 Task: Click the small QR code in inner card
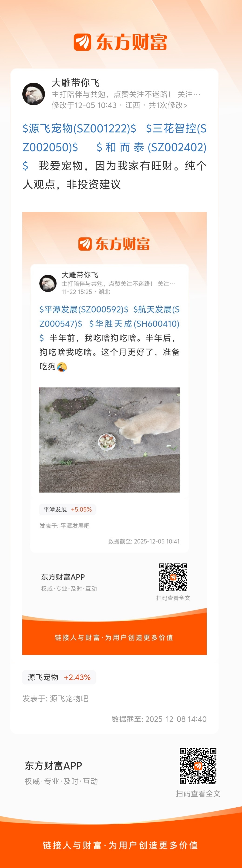tap(173, 577)
